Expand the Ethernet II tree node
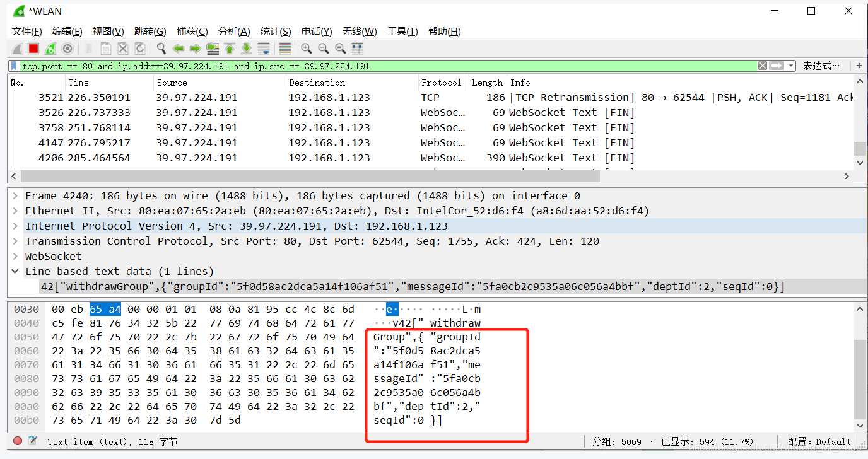 coord(15,211)
